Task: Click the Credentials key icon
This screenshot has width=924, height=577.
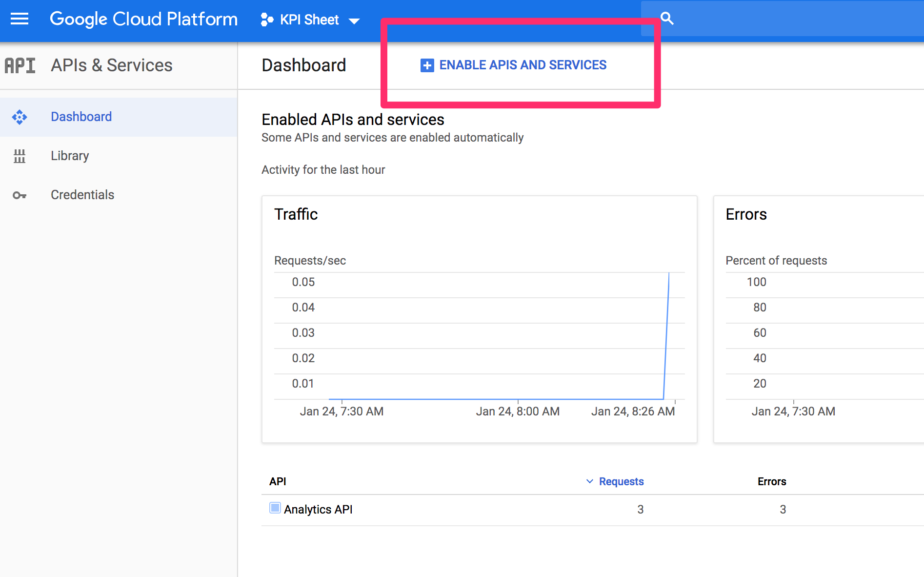Action: click(x=20, y=195)
